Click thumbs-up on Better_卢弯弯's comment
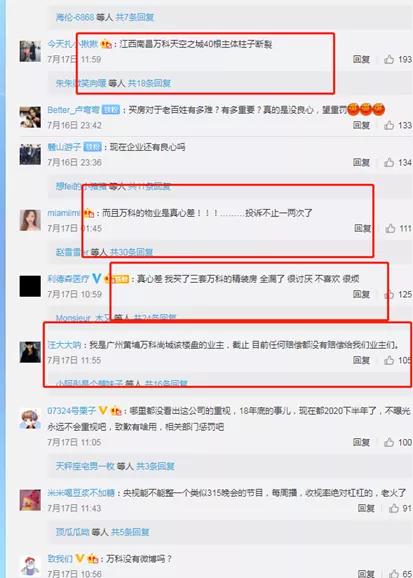This screenshot has width=413, height=578. click(389, 125)
